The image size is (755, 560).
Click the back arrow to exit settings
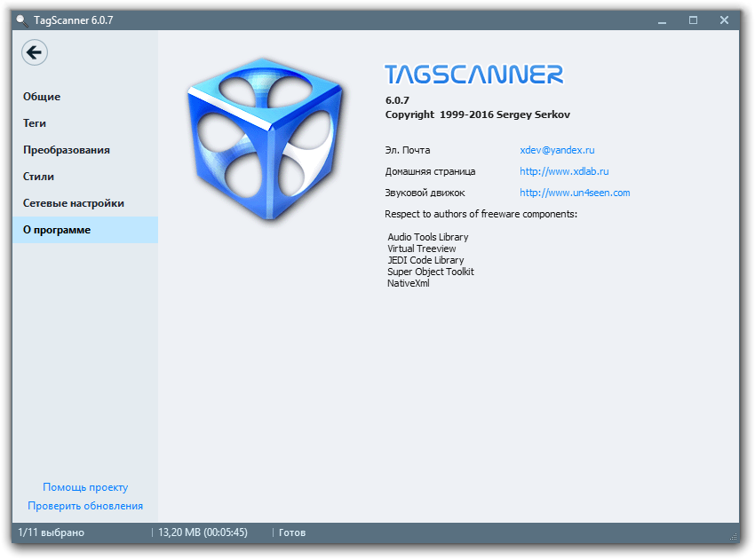point(34,52)
